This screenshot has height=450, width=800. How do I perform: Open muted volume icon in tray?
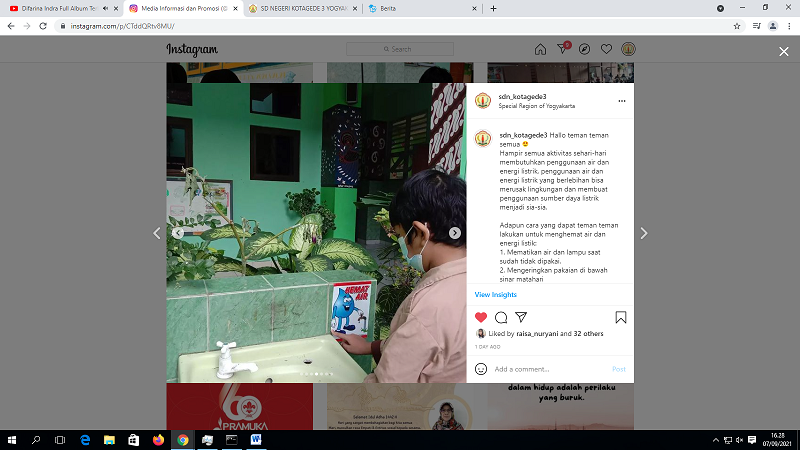point(739,440)
